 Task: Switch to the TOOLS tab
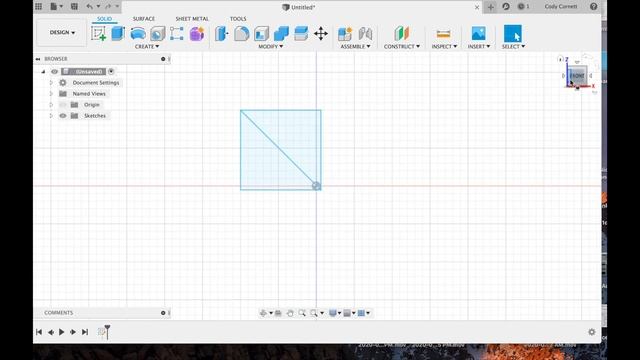[238, 19]
